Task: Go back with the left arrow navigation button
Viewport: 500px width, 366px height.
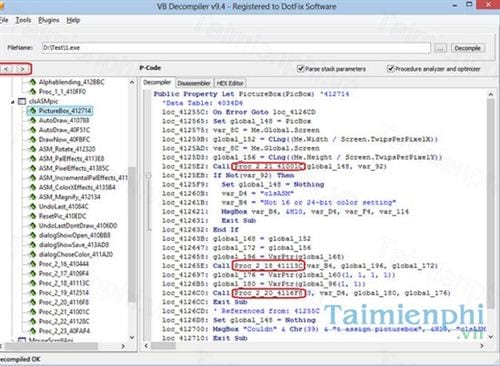Action: click(6, 69)
